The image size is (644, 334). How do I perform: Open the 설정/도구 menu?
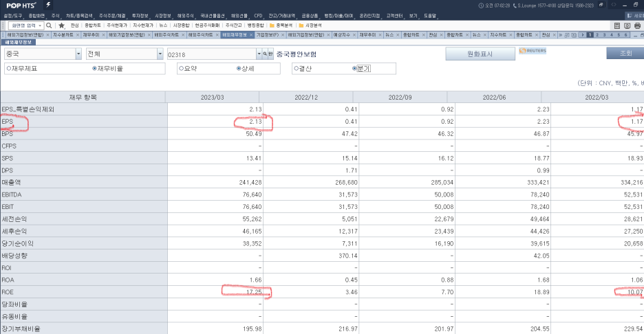tap(13, 16)
